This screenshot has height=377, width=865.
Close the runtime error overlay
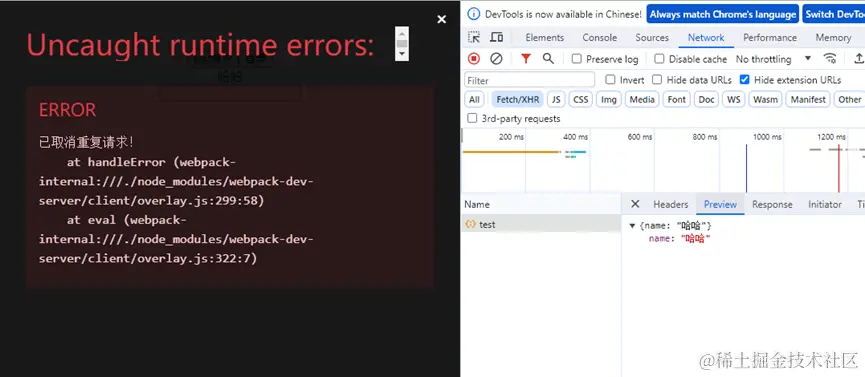pos(441,19)
